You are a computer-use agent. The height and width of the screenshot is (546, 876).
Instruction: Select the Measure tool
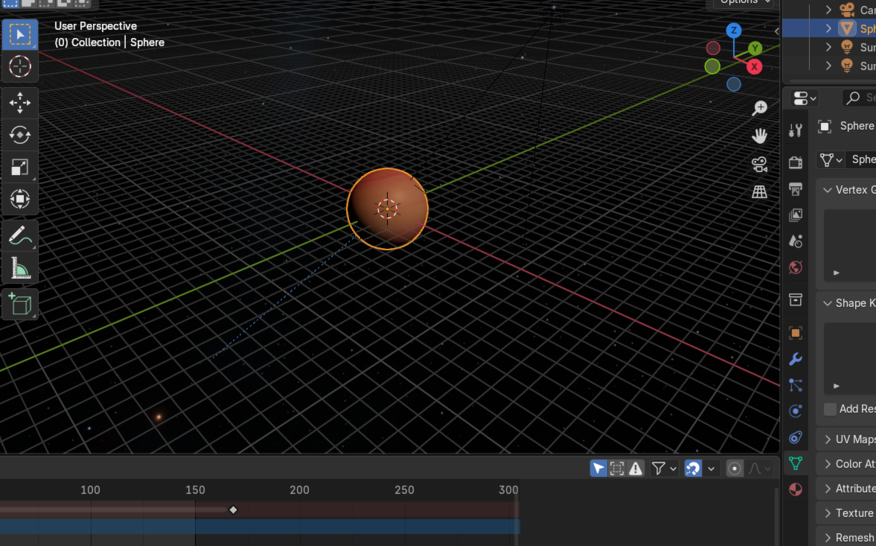pos(20,268)
